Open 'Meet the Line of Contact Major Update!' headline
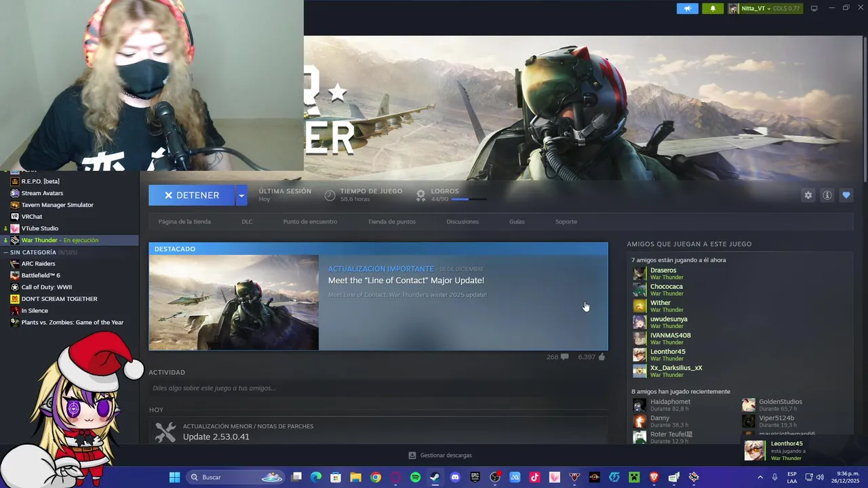The height and width of the screenshot is (488, 868). coord(406,281)
